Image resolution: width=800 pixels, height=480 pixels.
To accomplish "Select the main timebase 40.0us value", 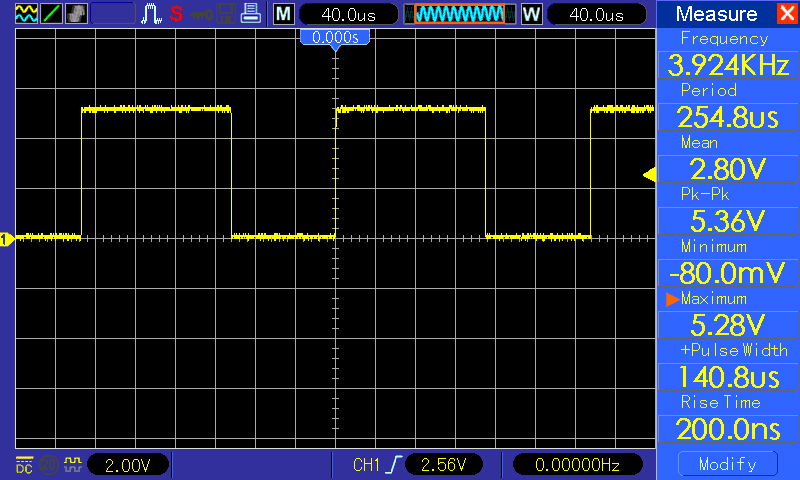I will pyautogui.click(x=348, y=15).
